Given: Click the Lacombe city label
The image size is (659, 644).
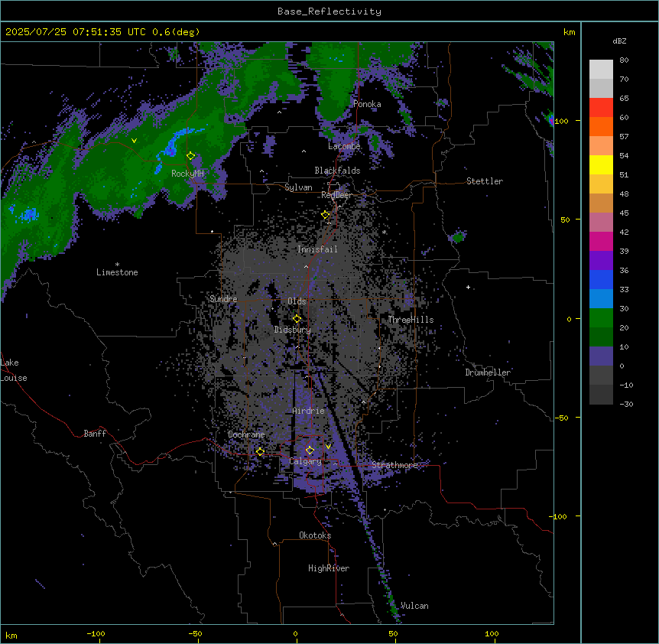Looking at the screenshot, I should pos(344,146).
